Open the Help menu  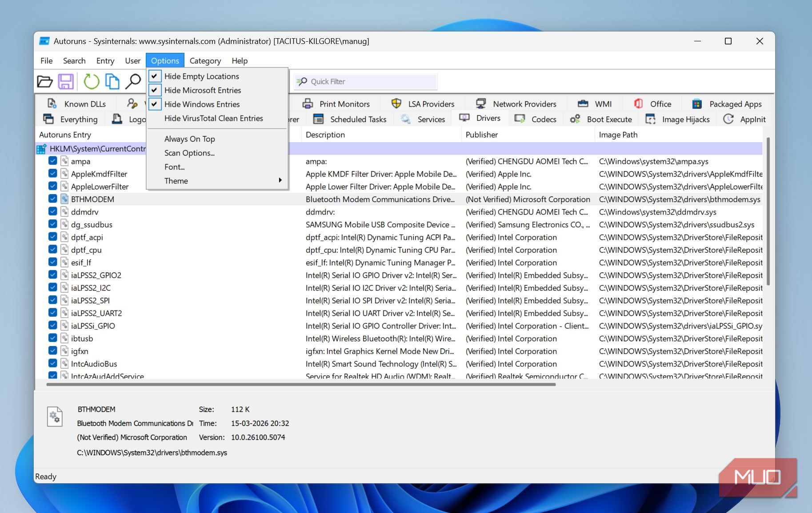[240, 61]
